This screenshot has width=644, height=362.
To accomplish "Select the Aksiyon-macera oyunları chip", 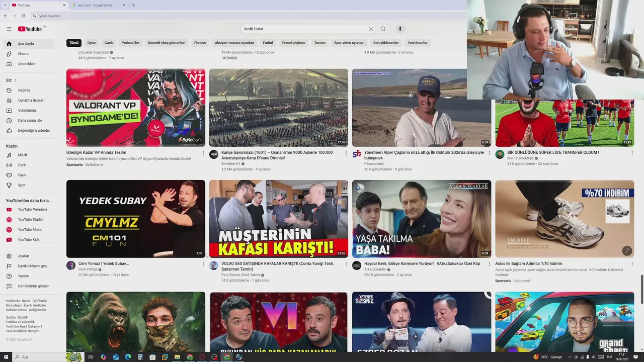I will (234, 43).
